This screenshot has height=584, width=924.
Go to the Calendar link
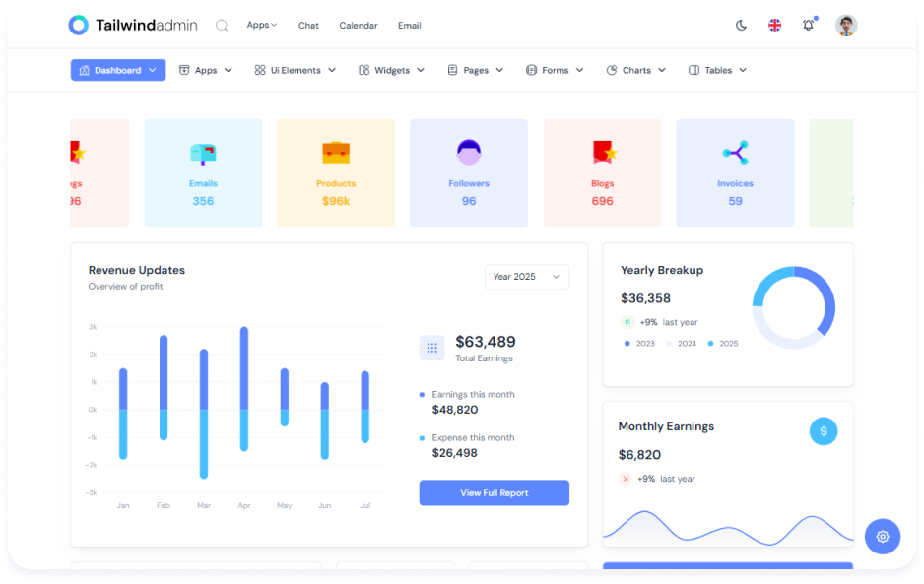[x=359, y=26]
